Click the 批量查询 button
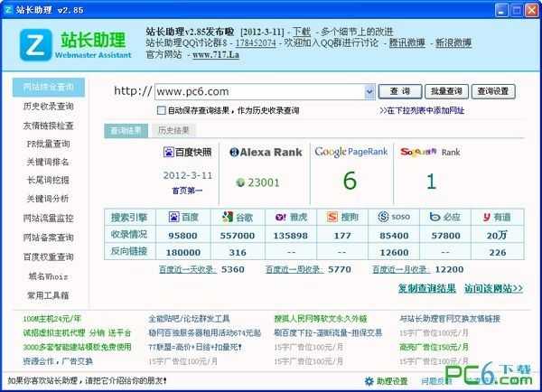Screen dimensions: 542x392 (x=446, y=91)
